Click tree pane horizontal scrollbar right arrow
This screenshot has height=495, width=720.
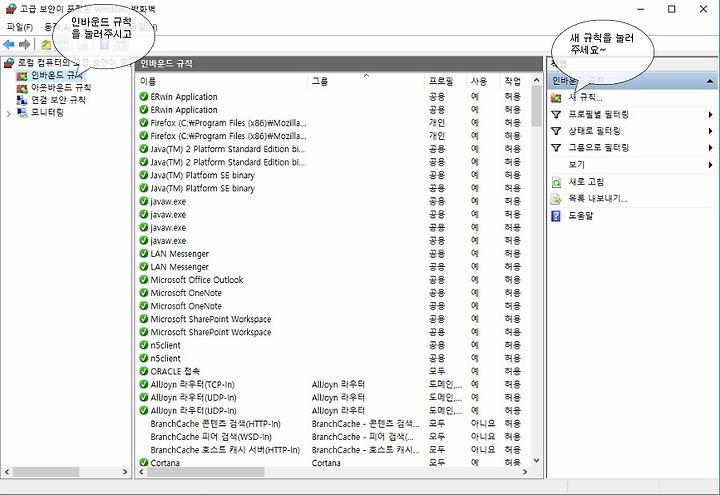pyautogui.click(x=125, y=472)
